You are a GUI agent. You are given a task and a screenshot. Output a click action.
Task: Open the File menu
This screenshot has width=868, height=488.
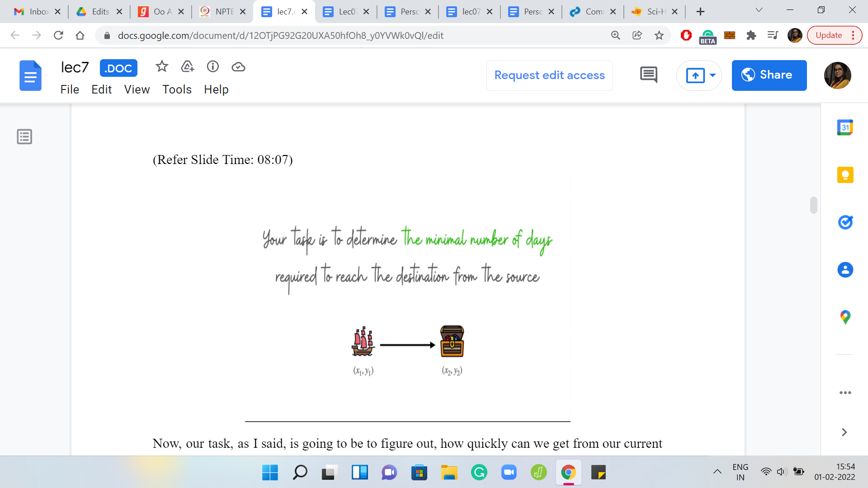pyautogui.click(x=70, y=89)
